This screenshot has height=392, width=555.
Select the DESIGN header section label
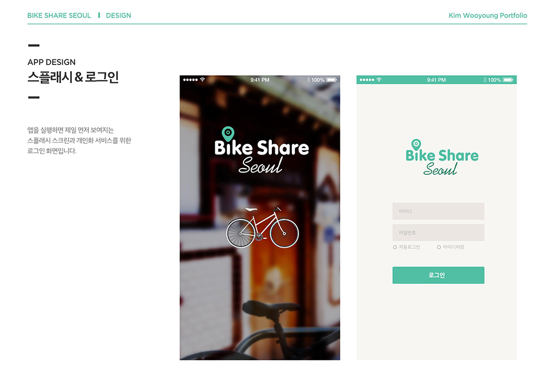click(118, 15)
